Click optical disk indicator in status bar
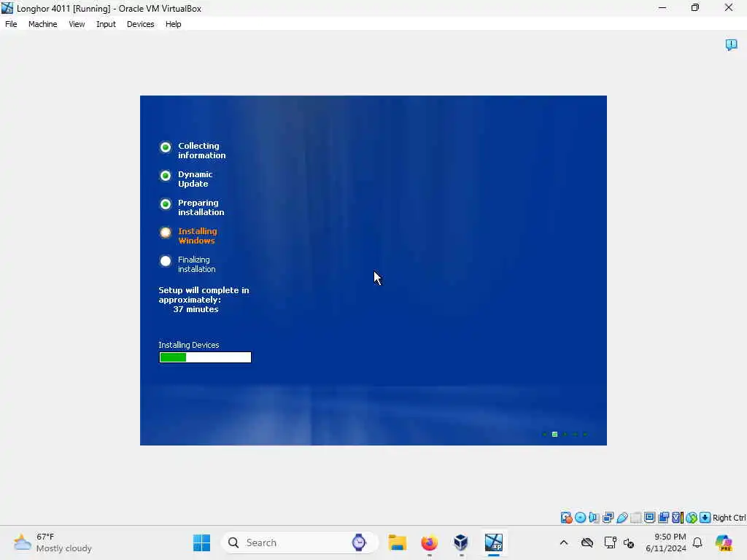This screenshot has width=747, height=560. pyautogui.click(x=580, y=518)
